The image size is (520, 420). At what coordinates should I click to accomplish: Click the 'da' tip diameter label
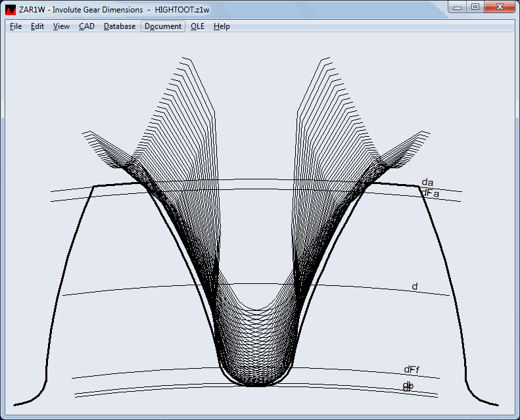pyautogui.click(x=427, y=182)
